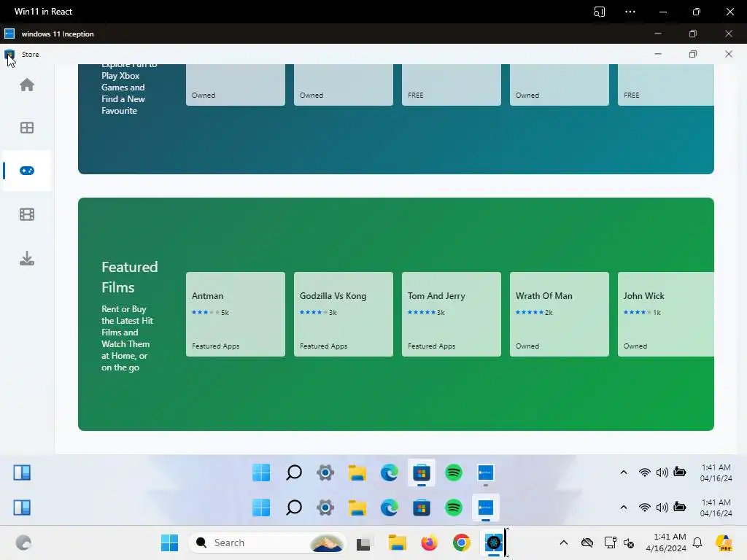Open the Tom And Jerry film card
Viewport: 747px width, 560px height.
[452, 314]
